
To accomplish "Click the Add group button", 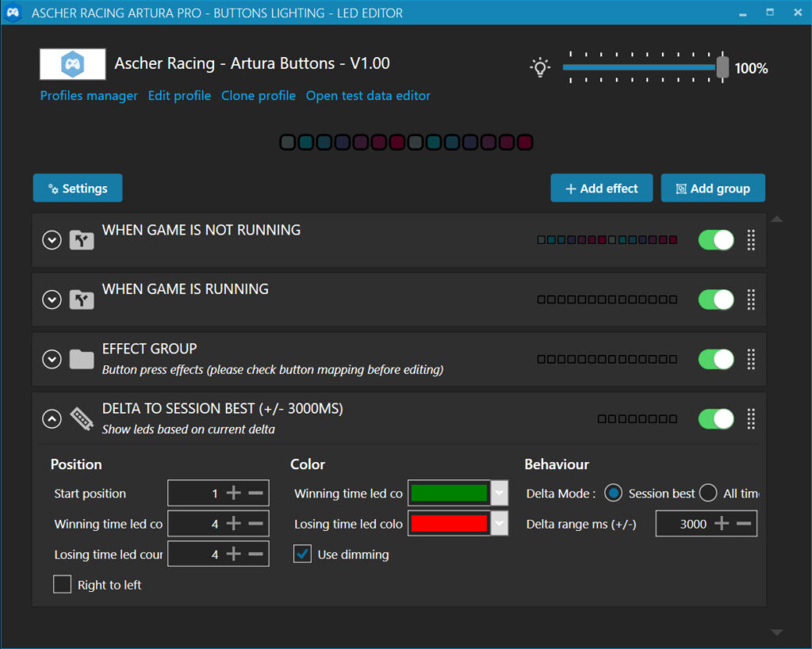I will coord(713,189).
